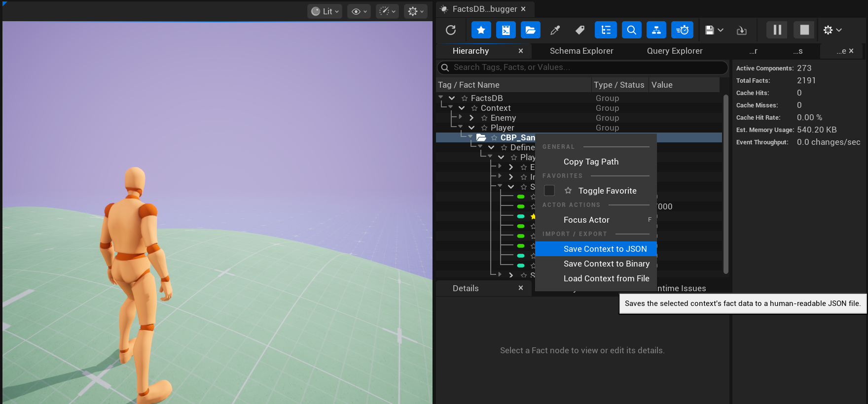This screenshot has width=868, height=404.
Task: Click the search magnifier icon in the field
Action: (445, 67)
